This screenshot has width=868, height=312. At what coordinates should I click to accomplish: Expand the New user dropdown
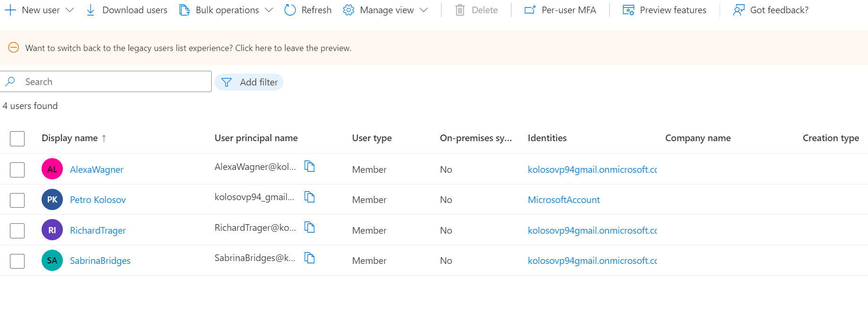pos(70,10)
